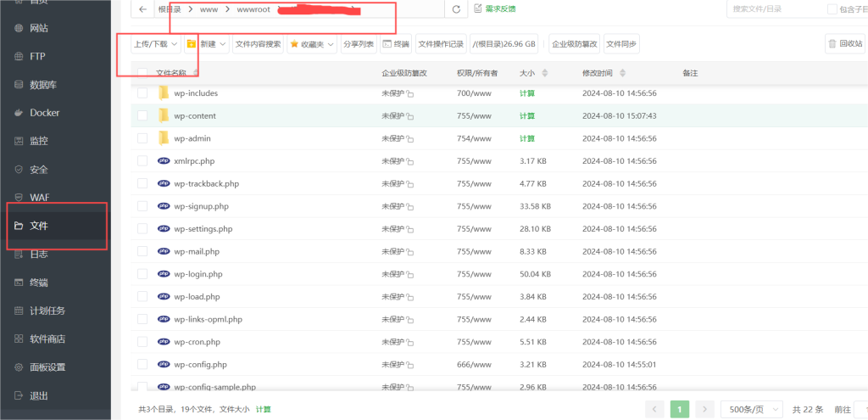Viewport: 868px width, 420px height.
Task: Open 软件商店 (App Store) in the sidebar
Action: click(x=19, y=339)
